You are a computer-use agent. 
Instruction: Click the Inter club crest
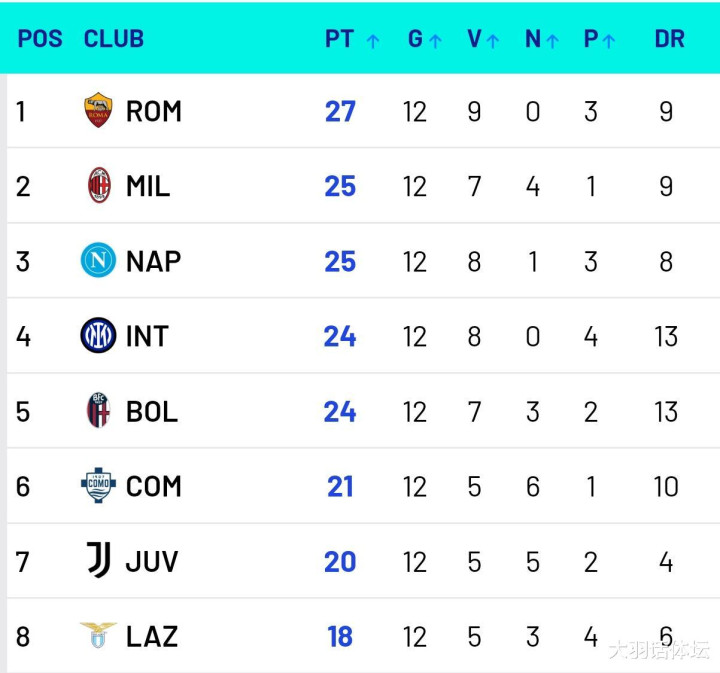pos(98,336)
